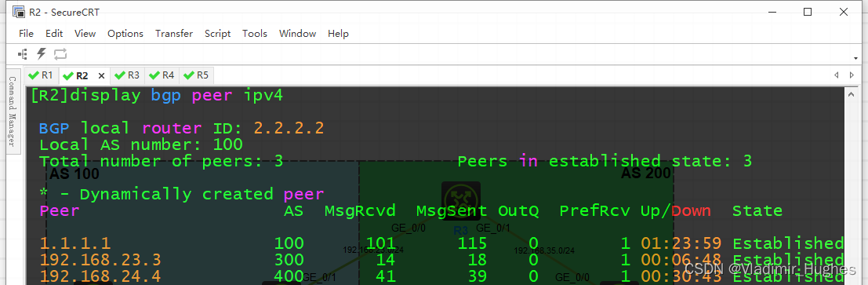Click the terminal scrollbar up arrow

coord(852,95)
